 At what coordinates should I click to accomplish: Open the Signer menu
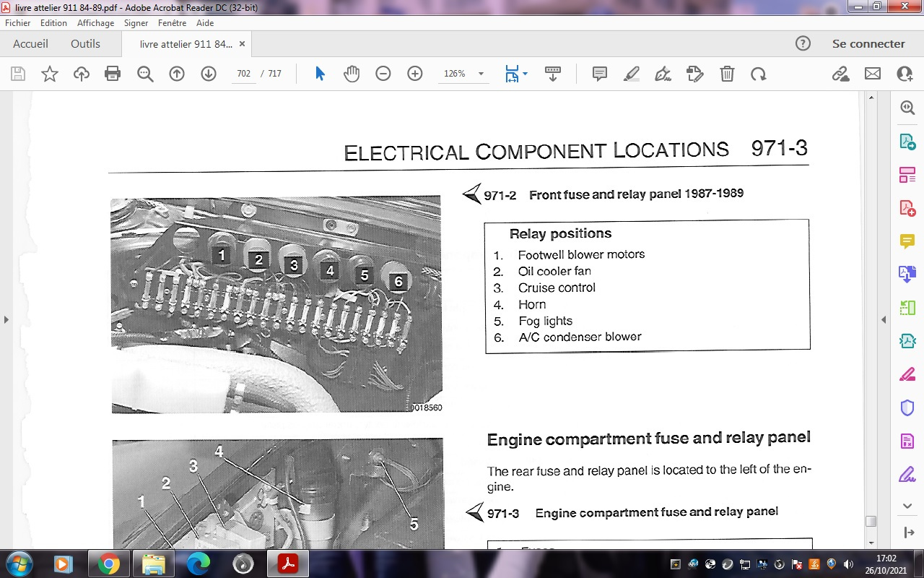pyautogui.click(x=136, y=23)
